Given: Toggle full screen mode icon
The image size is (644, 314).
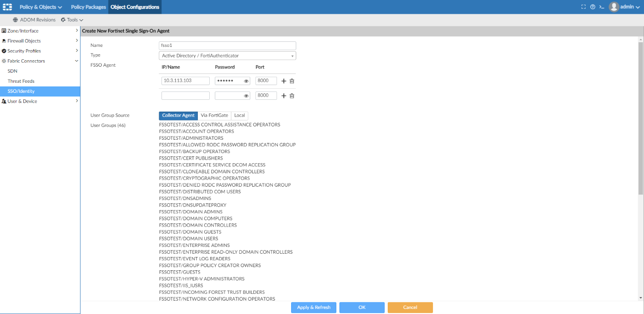Looking at the screenshot, I should pyautogui.click(x=584, y=7).
